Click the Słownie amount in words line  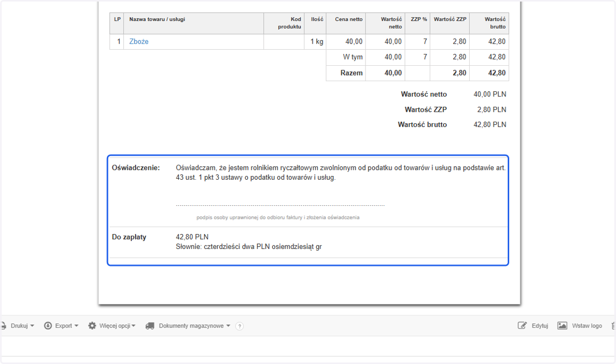pyautogui.click(x=249, y=247)
